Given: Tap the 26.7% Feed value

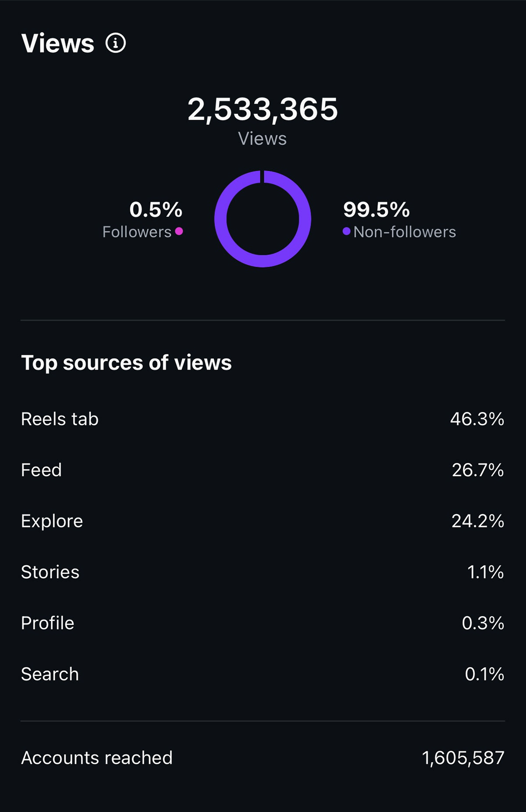Looking at the screenshot, I should 478,470.
